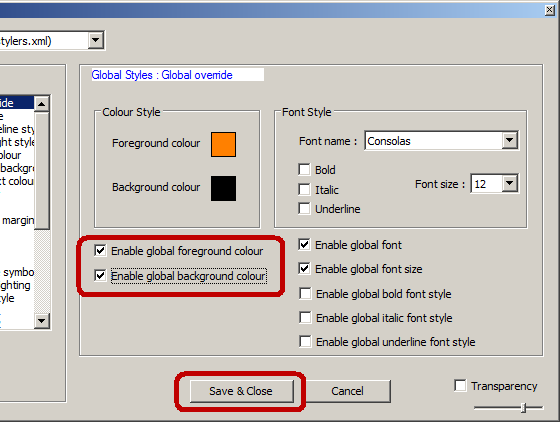Move the Transparency slider handle
Viewport: 560px width, 422px height.
523,408
